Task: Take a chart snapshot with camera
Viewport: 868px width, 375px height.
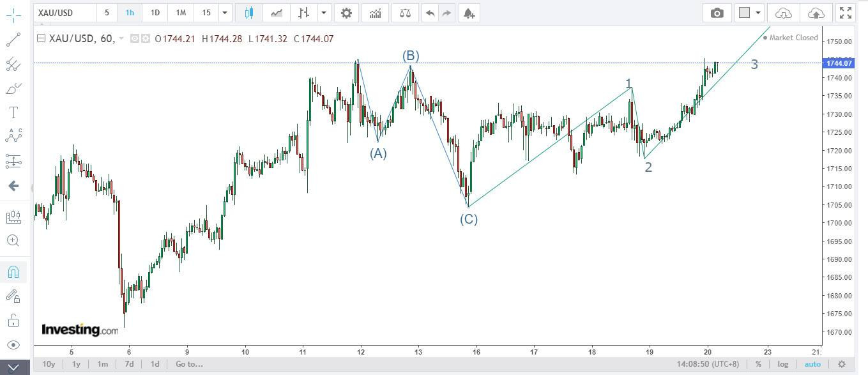Action: coord(717,13)
